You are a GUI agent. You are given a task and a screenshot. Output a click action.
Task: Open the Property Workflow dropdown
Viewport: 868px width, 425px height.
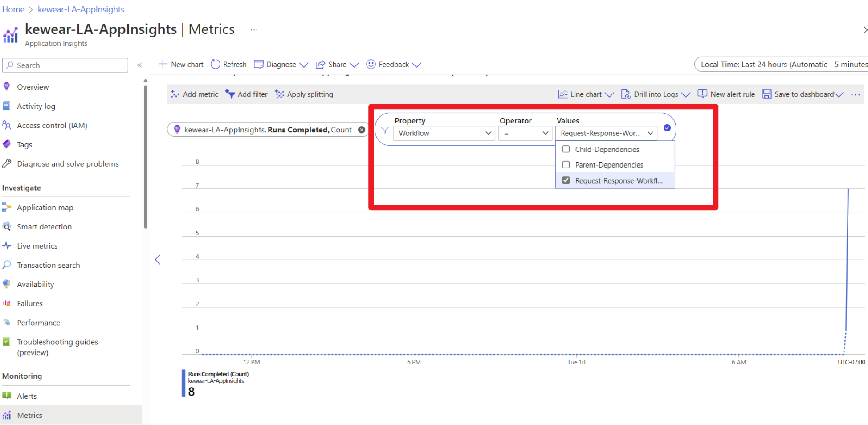coord(444,133)
